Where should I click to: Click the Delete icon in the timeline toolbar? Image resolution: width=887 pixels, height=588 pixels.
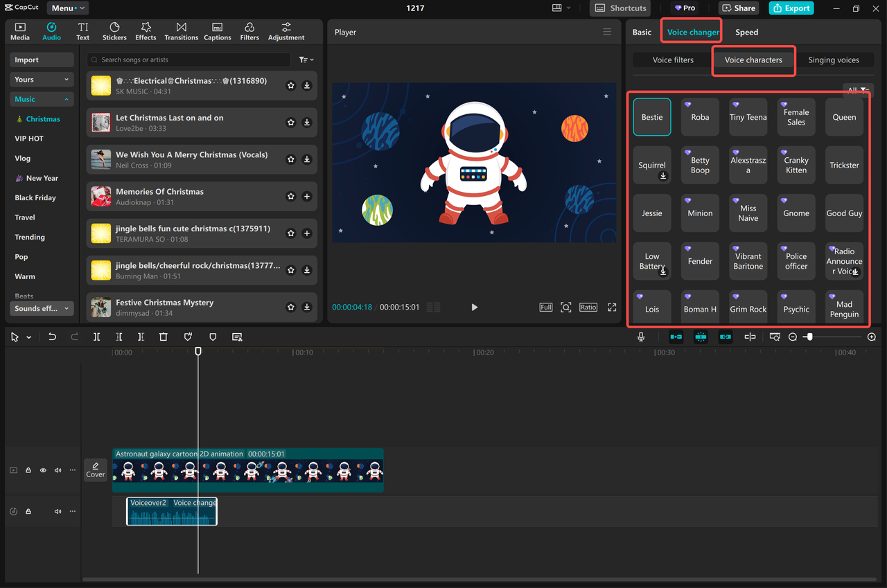[163, 337]
